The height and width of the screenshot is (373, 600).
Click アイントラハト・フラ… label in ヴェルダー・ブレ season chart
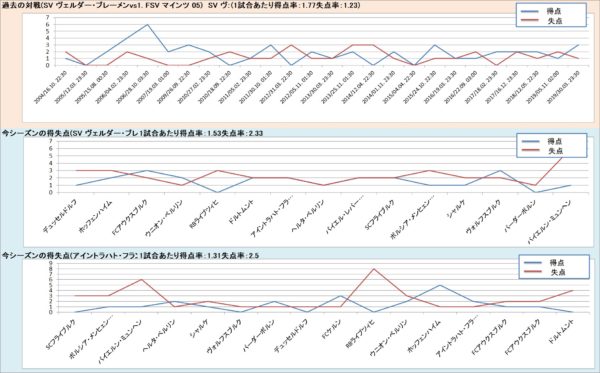pos(272,217)
